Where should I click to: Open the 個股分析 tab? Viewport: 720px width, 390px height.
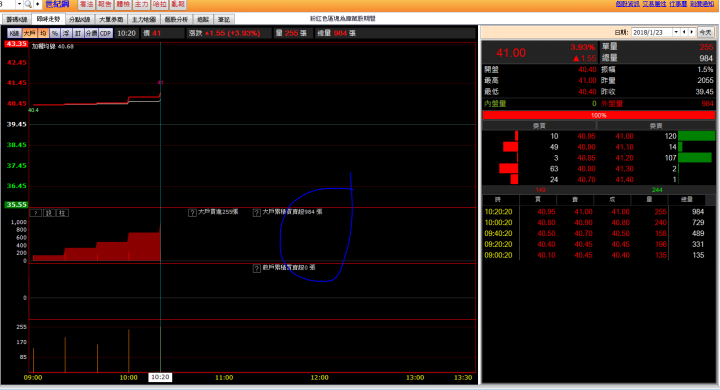pyautogui.click(x=176, y=19)
